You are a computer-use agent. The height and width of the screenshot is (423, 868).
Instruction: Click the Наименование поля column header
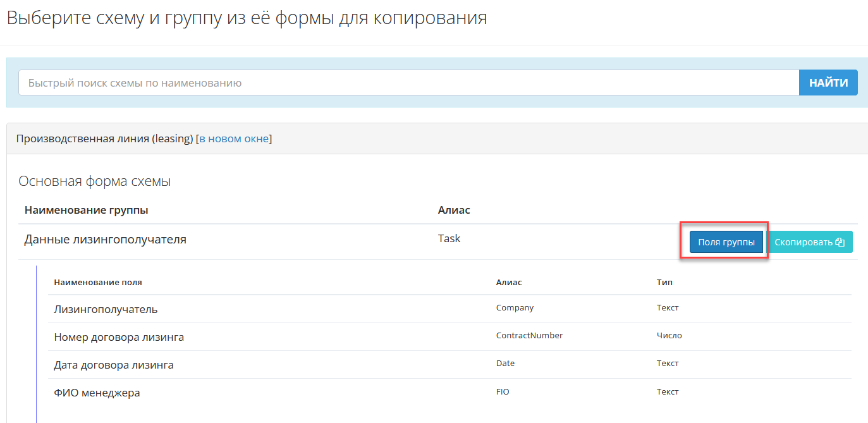[x=98, y=282]
